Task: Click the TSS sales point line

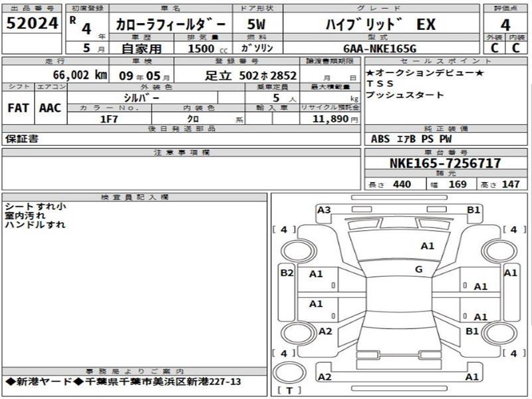Action: pos(380,84)
